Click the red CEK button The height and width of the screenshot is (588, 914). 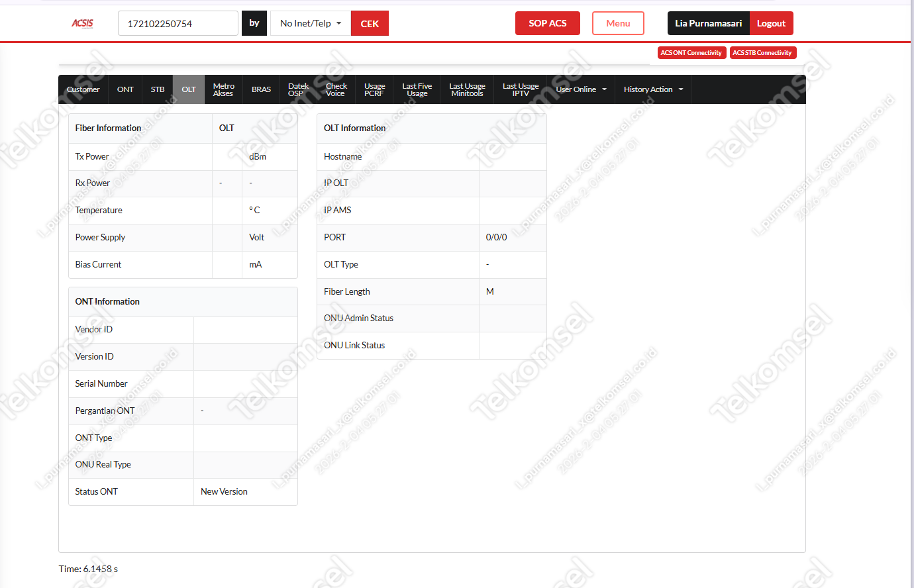[x=370, y=23]
